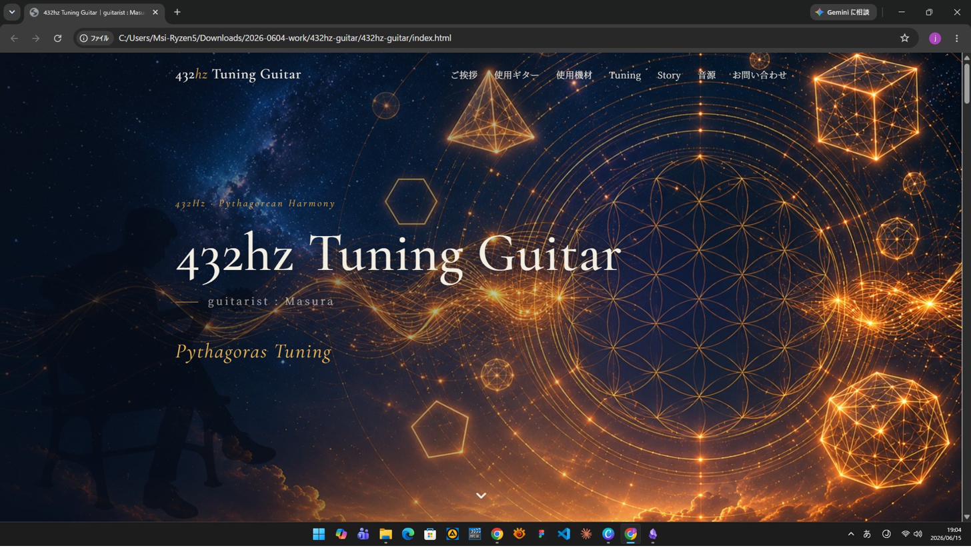
Task: Click the address bar URL
Action: [x=285, y=38]
